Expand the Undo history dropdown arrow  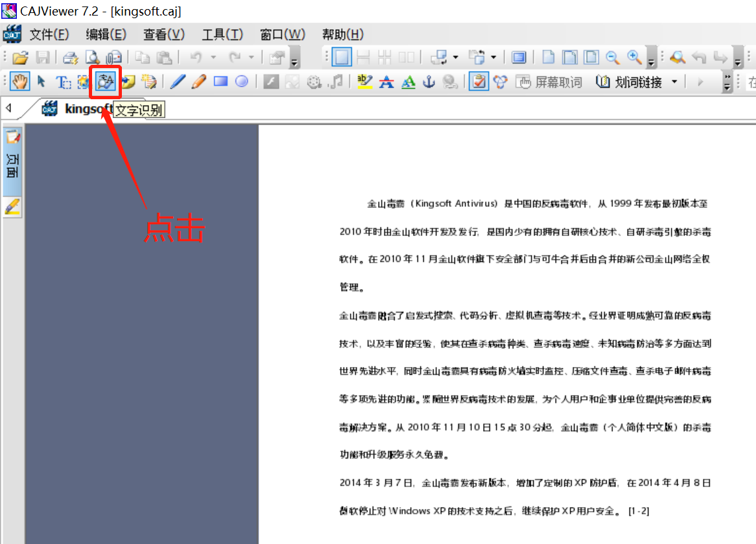213,58
